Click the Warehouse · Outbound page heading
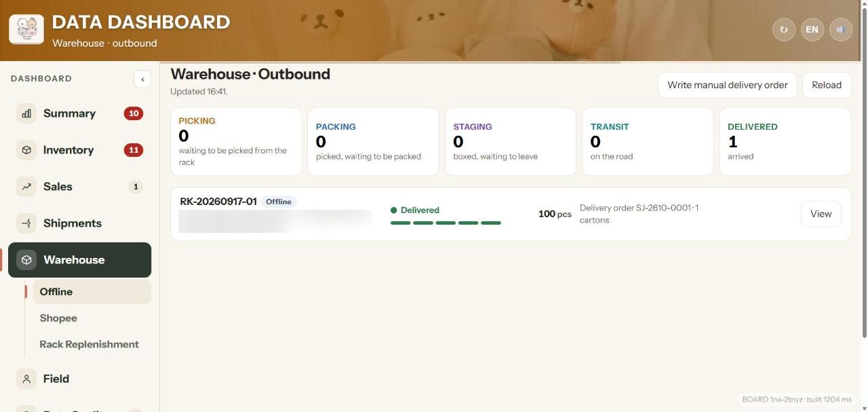 click(250, 74)
